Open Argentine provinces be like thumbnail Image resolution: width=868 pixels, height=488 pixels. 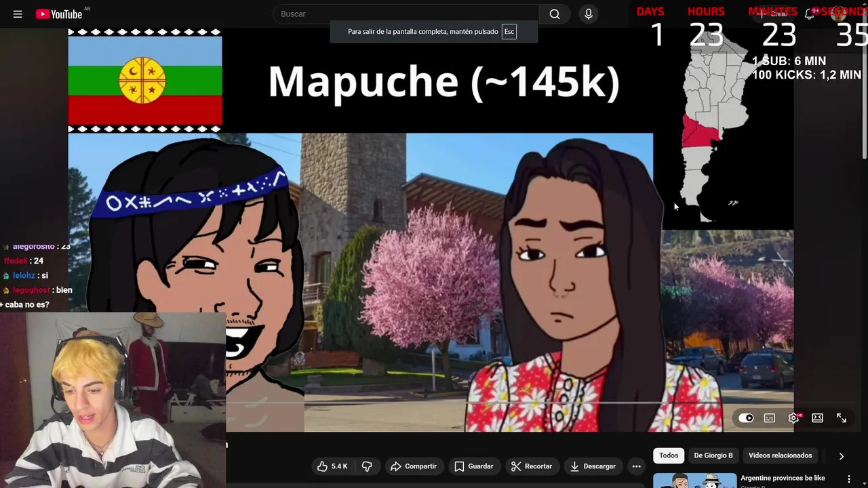click(x=694, y=481)
